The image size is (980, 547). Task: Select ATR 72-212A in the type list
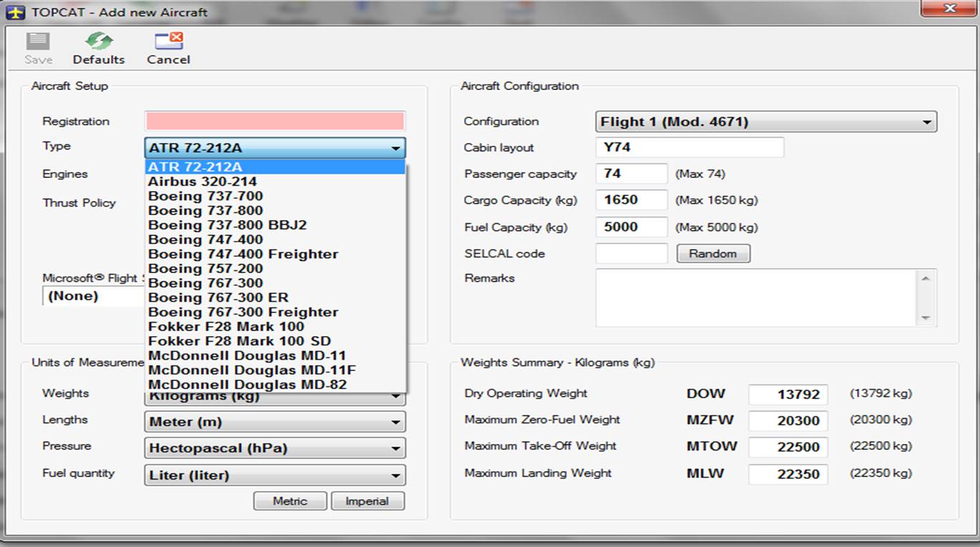pyautogui.click(x=275, y=167)
